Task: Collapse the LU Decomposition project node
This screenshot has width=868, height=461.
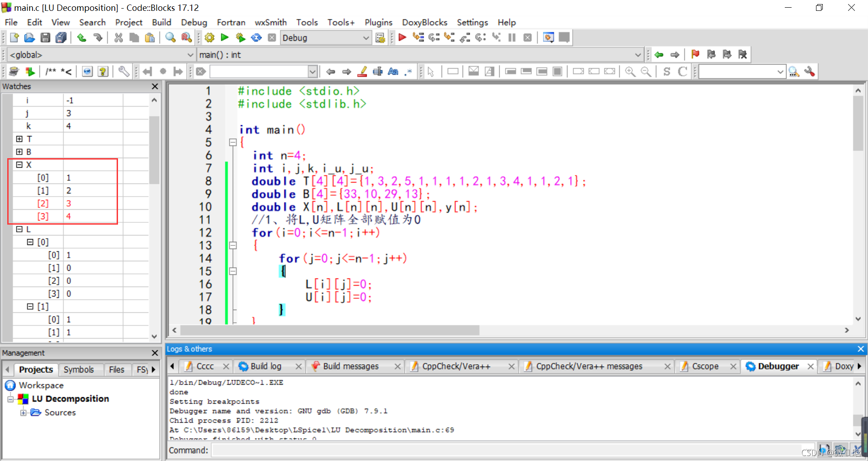Action: [10, 399]
